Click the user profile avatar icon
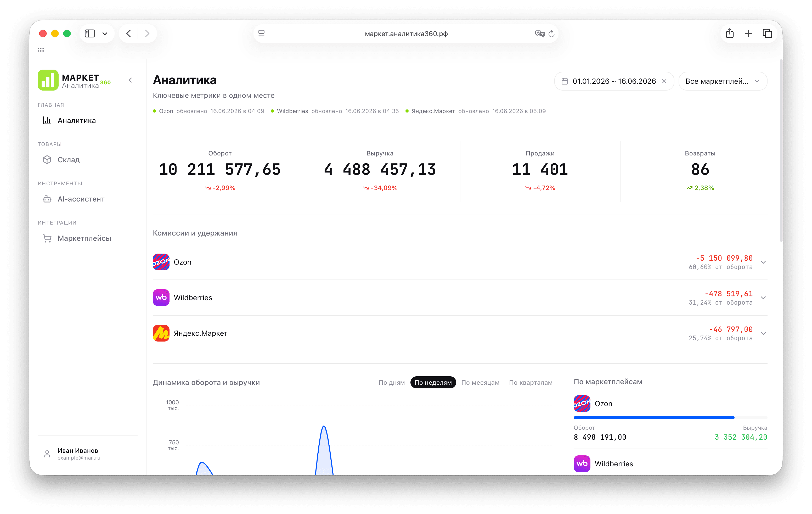The width and height of the screenshot is (812, 514). coord(47,454)
